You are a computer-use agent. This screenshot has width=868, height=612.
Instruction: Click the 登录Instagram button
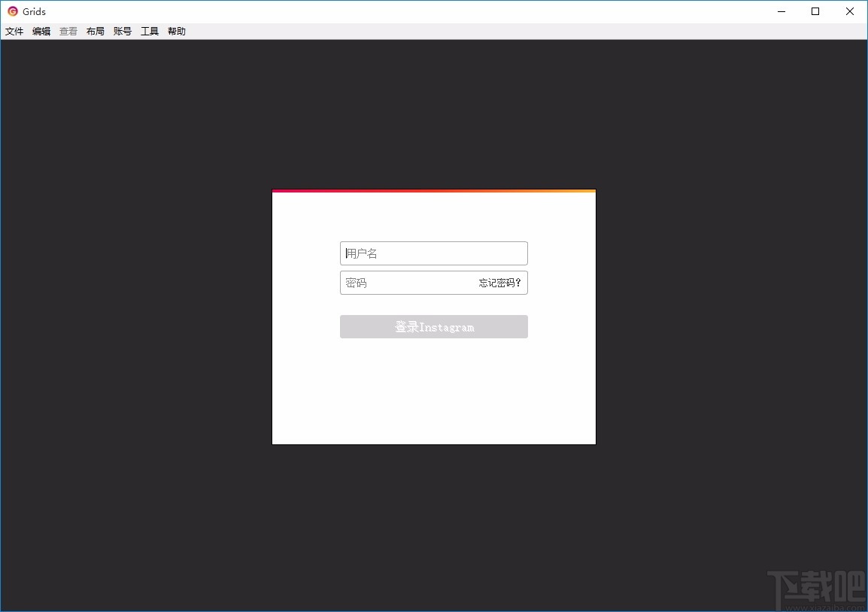(433, 327)
